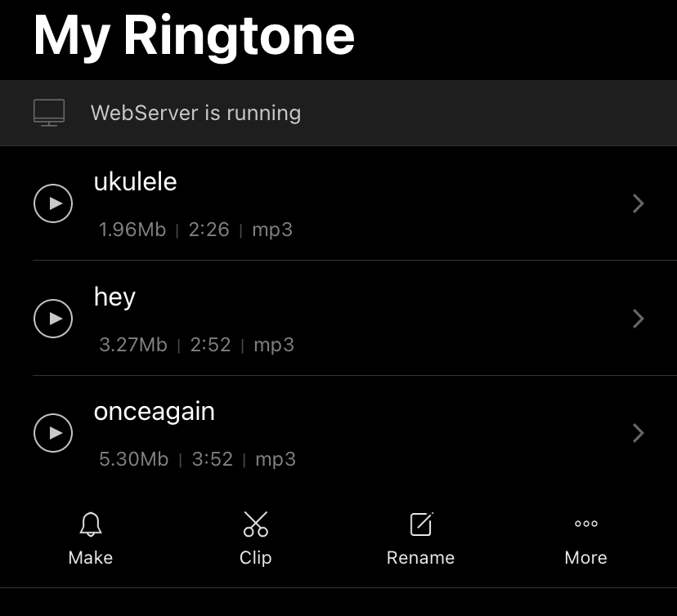Tap the Clip scissors icon
Image resolution: width=677 pixels, height=616 pixels.
click(256, 524)
